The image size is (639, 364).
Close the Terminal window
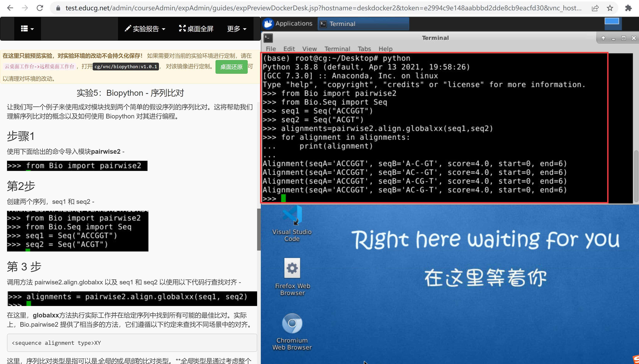click(x=633, y=38)
